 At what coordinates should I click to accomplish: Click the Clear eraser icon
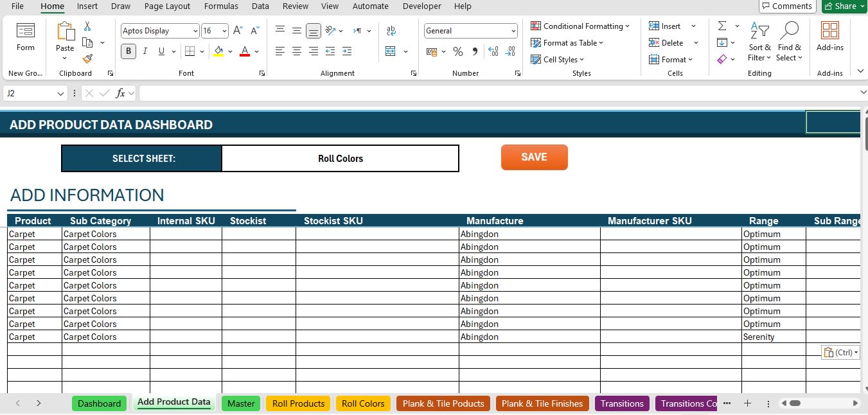point(722,59)
